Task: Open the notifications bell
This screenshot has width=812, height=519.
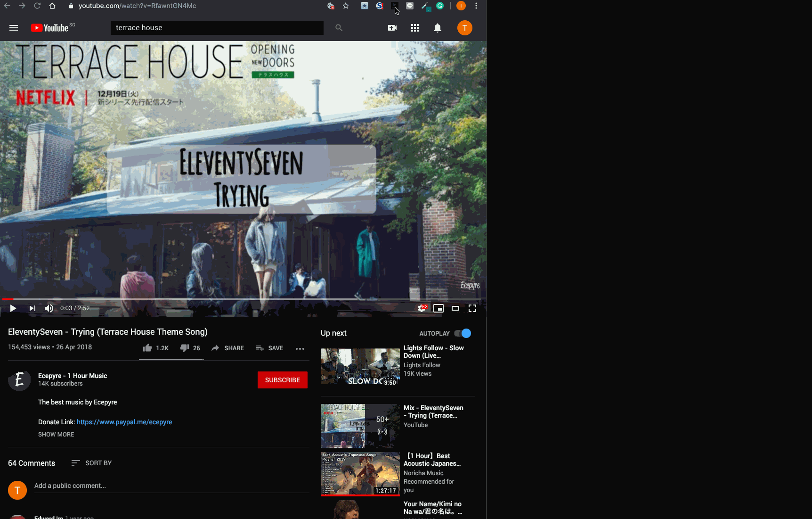Action: click(438, 28)
